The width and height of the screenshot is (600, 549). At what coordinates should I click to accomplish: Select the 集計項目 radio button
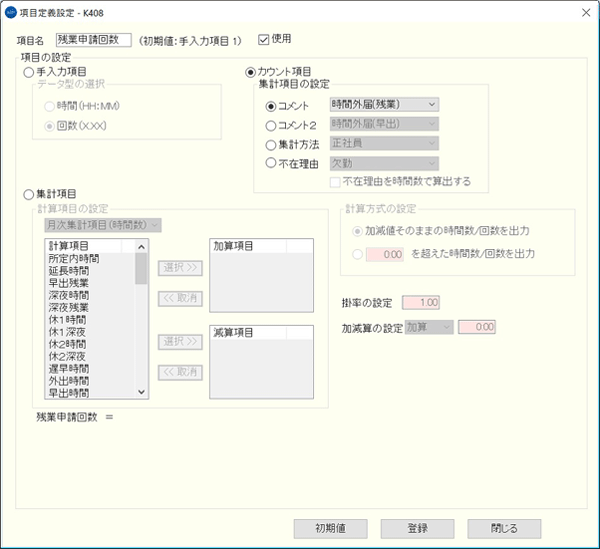pos(28,193)
